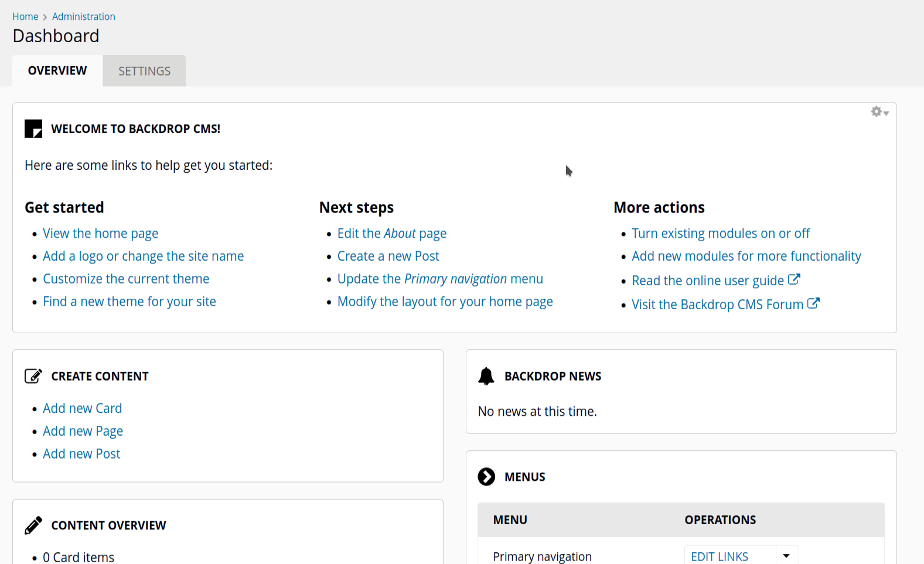This screenshot has height=564, width=924.
Task: Click Add new Card link
Action: point(82,408)
